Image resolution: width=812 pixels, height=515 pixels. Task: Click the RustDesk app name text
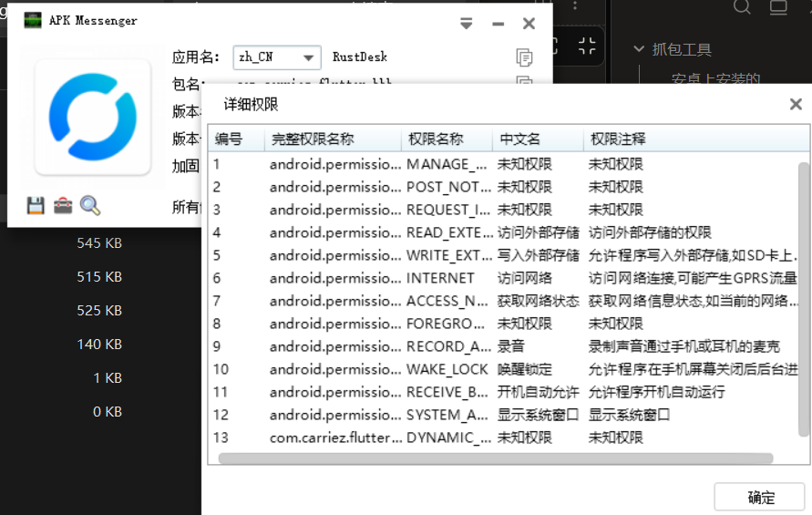click(359, 57)
